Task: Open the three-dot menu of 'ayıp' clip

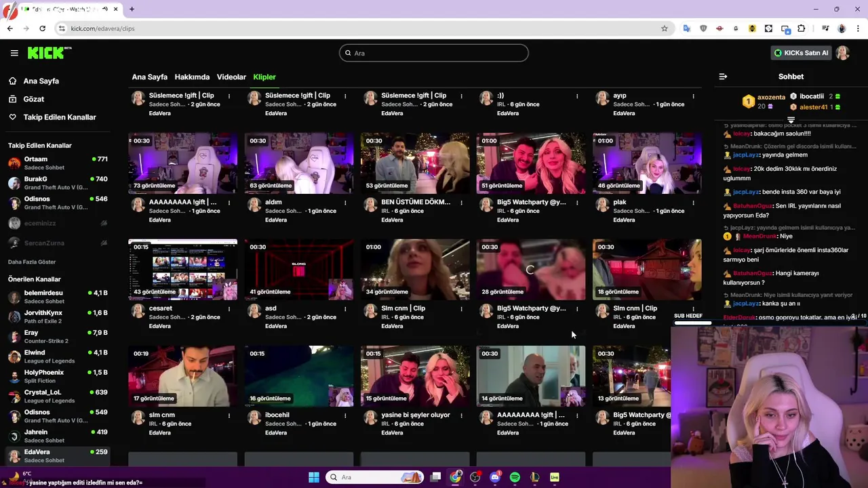Action: [x=693, y=96]
